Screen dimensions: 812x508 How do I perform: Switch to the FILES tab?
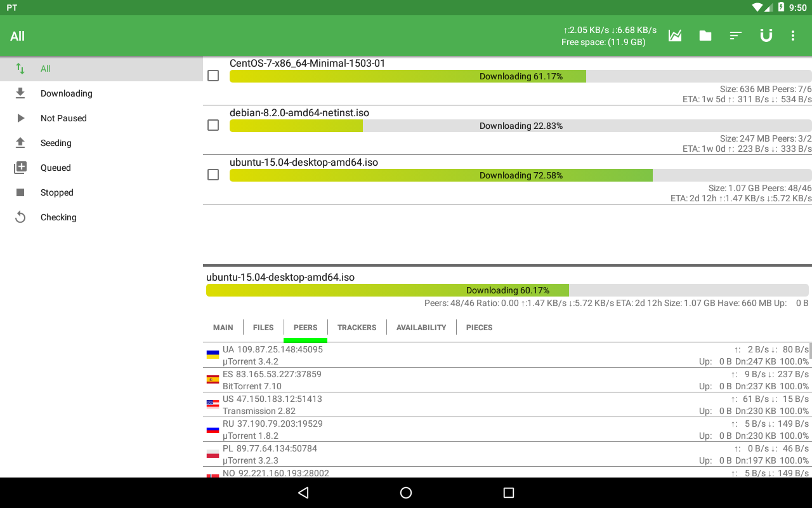[x=263, y=328]
